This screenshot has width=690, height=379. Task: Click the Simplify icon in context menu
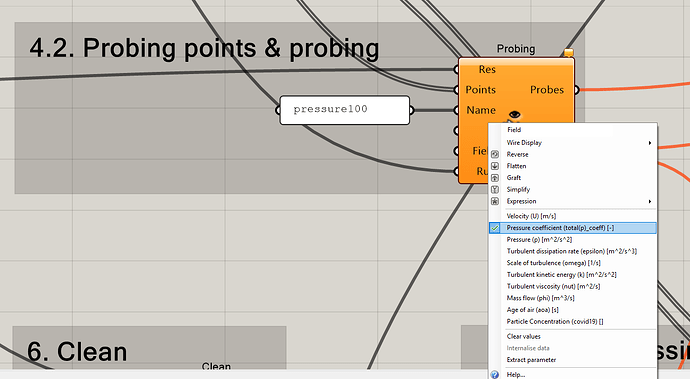495,190
